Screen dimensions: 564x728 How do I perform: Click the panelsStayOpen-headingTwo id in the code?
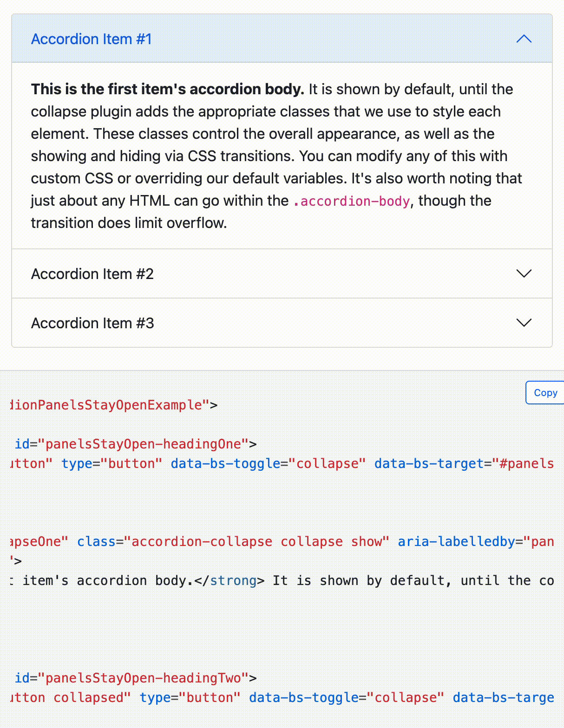tap(144, 678)
